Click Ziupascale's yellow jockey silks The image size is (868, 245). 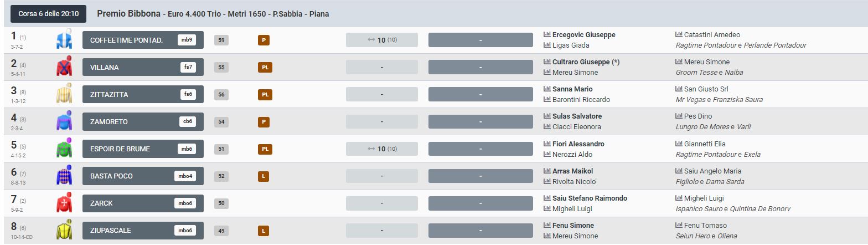tap(64, 229)
